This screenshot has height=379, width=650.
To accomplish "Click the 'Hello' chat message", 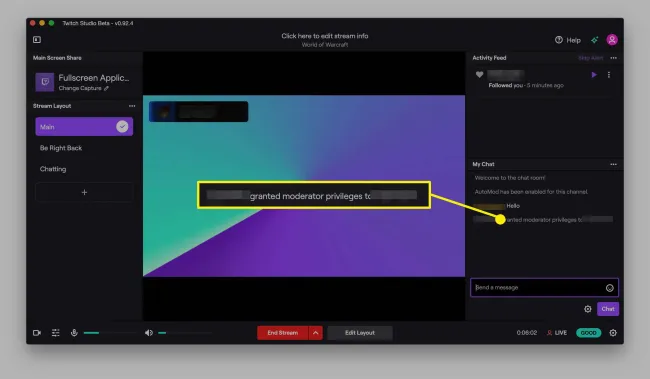I will (513, 206).
